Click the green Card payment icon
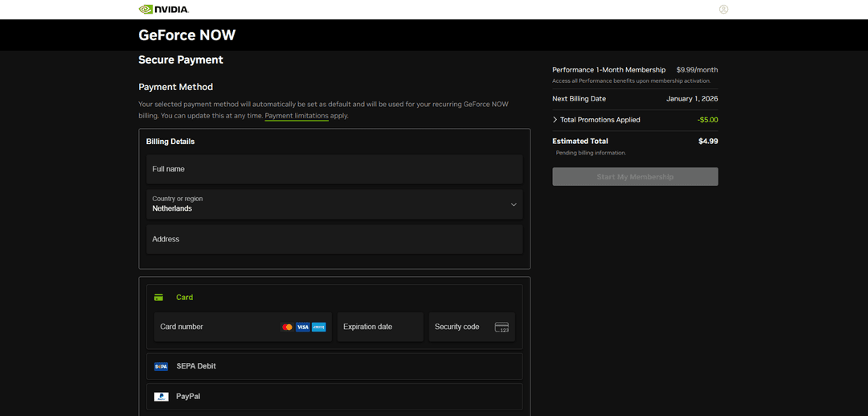The width and height of the screenshot is (868, 416). click(159, 297)
